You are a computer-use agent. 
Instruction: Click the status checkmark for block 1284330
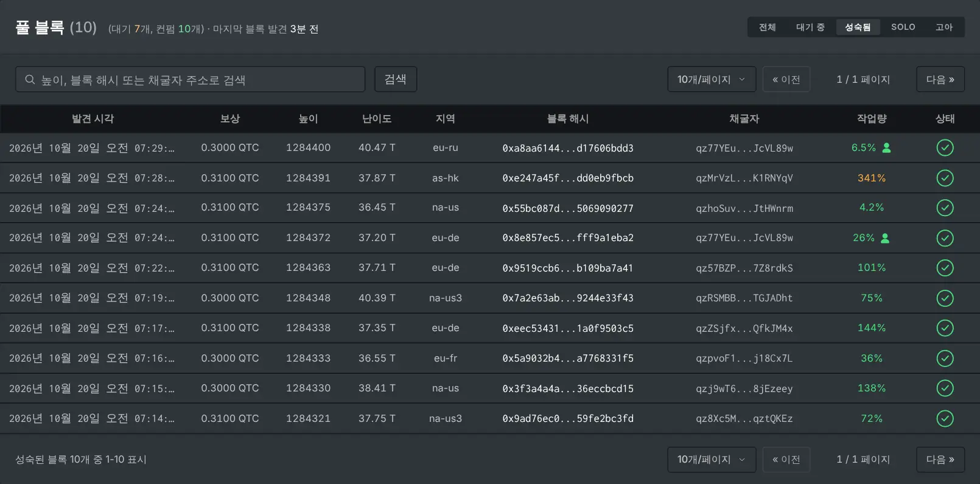coord(945,388)
